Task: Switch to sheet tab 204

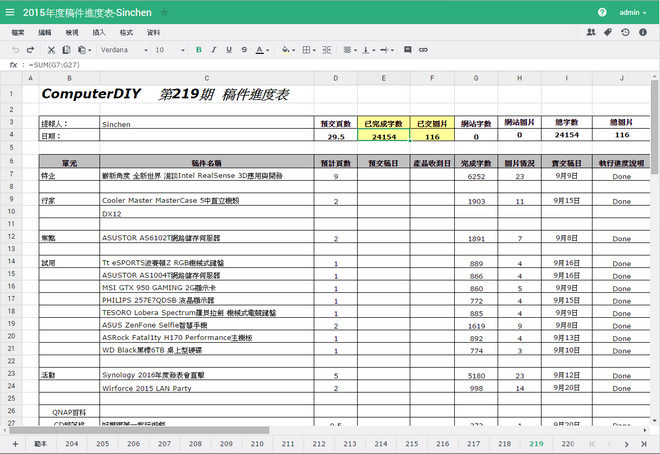Action: click(72, 444)
